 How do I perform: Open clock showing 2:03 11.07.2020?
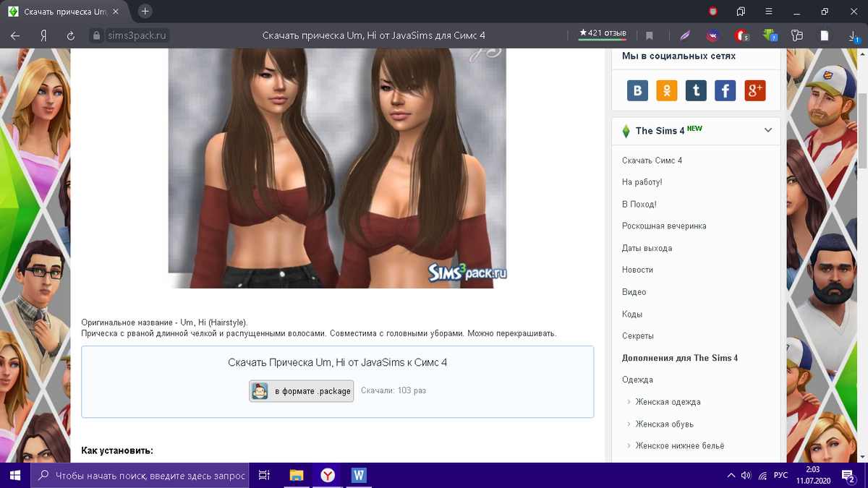coord(814,475)
